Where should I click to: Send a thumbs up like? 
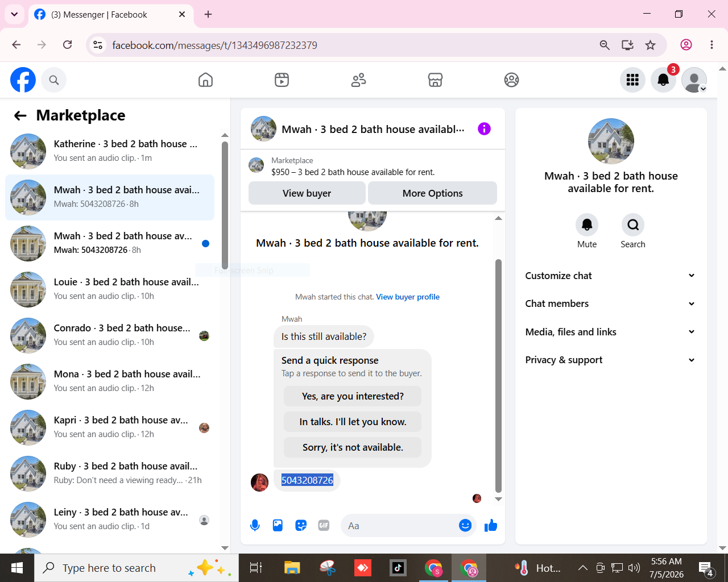tap(490, 526)
